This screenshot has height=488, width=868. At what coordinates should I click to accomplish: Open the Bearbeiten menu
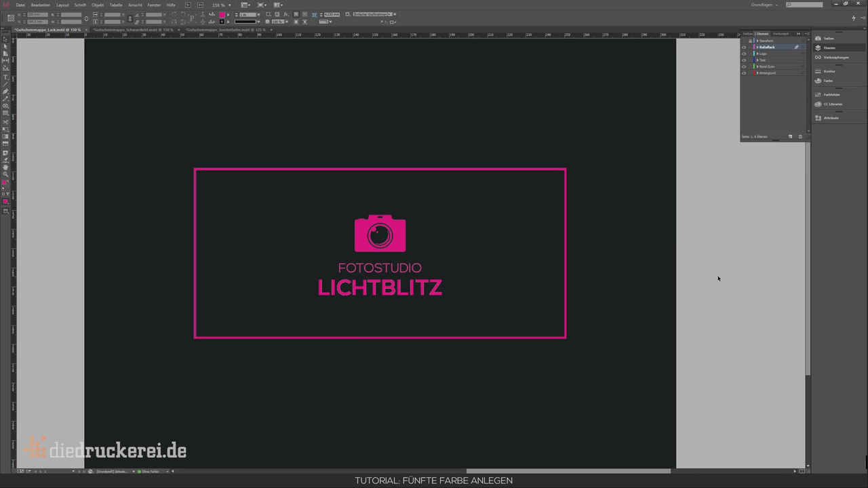[x=41, y=5]
